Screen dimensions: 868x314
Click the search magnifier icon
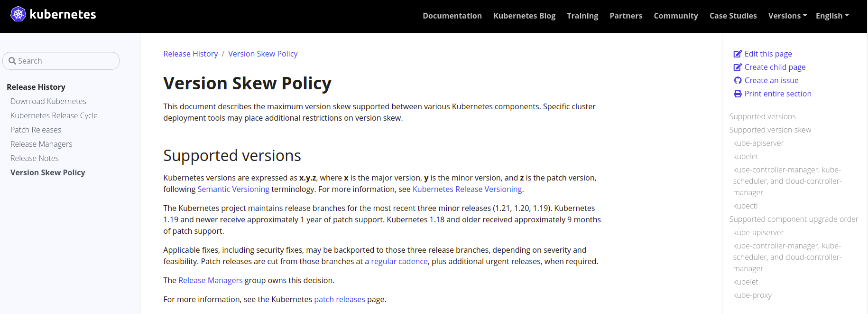[12, 61]
